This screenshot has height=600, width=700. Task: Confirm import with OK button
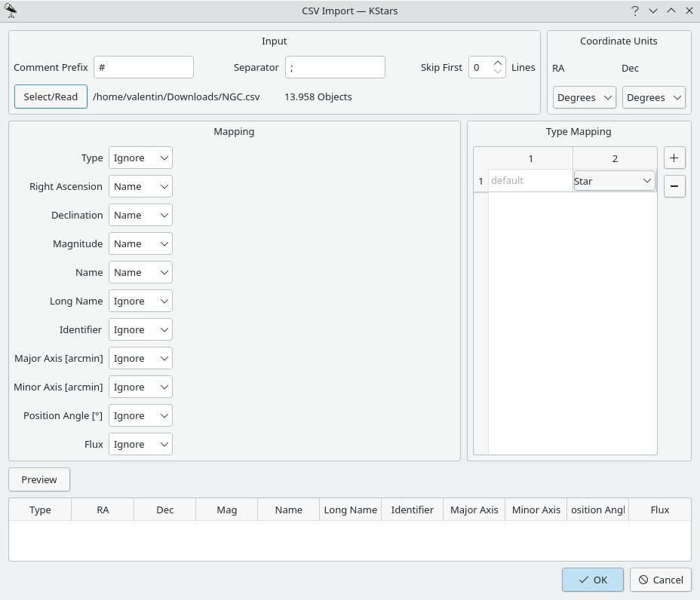point(592,580)
